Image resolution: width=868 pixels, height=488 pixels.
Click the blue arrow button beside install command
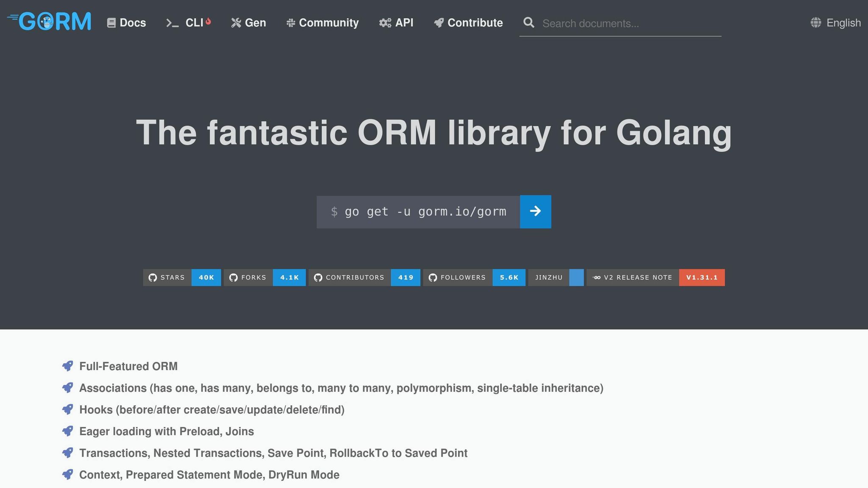pyautogui.click(x=535, y=211)
